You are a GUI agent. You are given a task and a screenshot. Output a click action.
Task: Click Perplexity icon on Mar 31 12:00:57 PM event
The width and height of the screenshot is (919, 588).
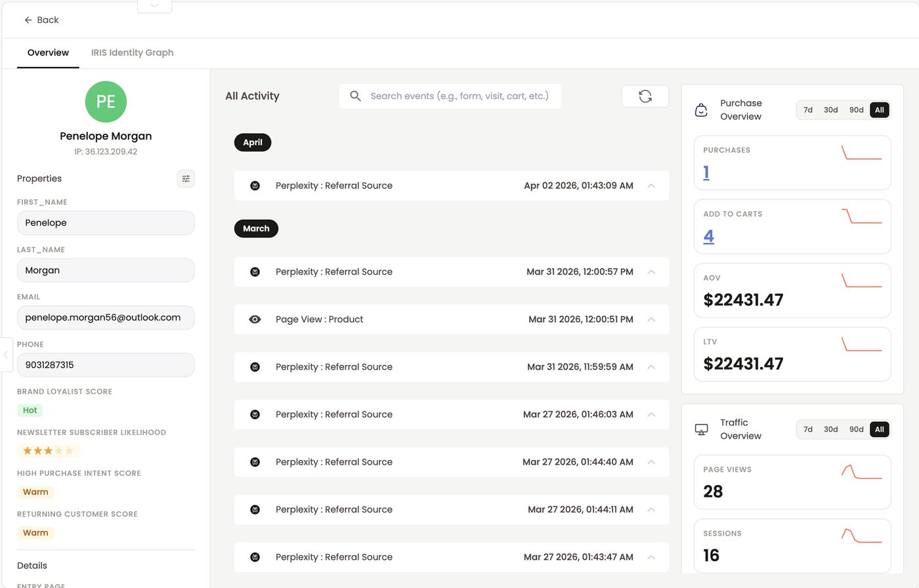click(x=255, y=272)
